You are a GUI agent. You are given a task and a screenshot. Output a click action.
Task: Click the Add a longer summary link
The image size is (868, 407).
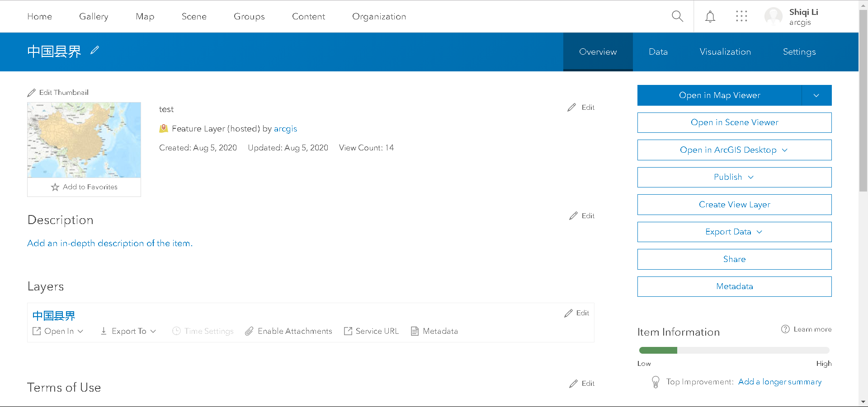pyautogui.click(x=780, y=382)
